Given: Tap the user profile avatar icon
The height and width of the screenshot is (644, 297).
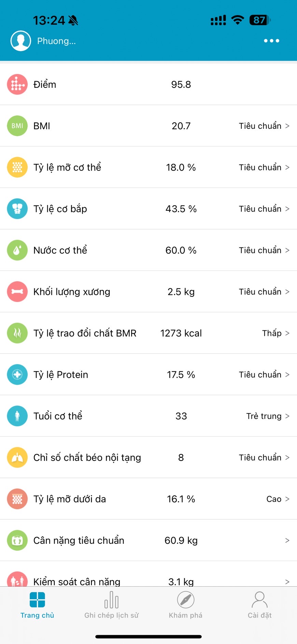Looking at the screenshot, I should pyautogui.click(x=21, y=41).
